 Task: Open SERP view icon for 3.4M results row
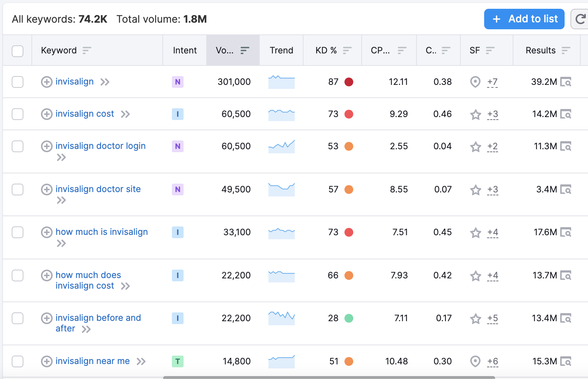pos(566,189)
